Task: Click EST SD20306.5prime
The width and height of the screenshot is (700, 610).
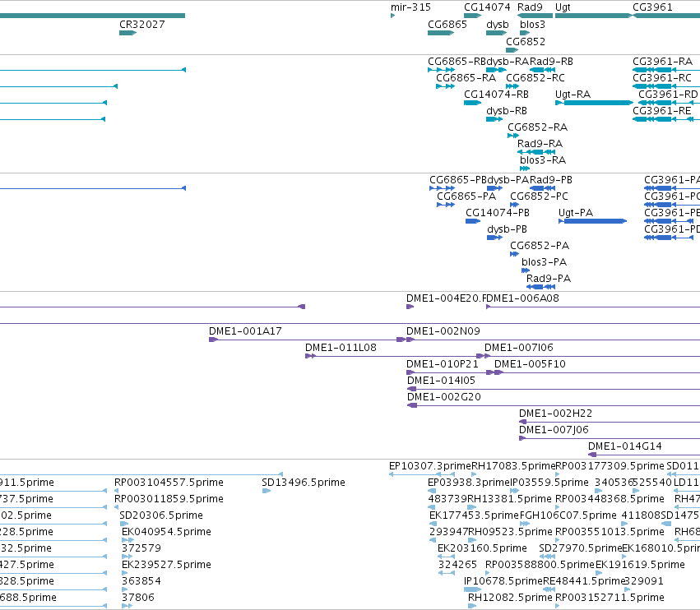Action: coord(123,524)
